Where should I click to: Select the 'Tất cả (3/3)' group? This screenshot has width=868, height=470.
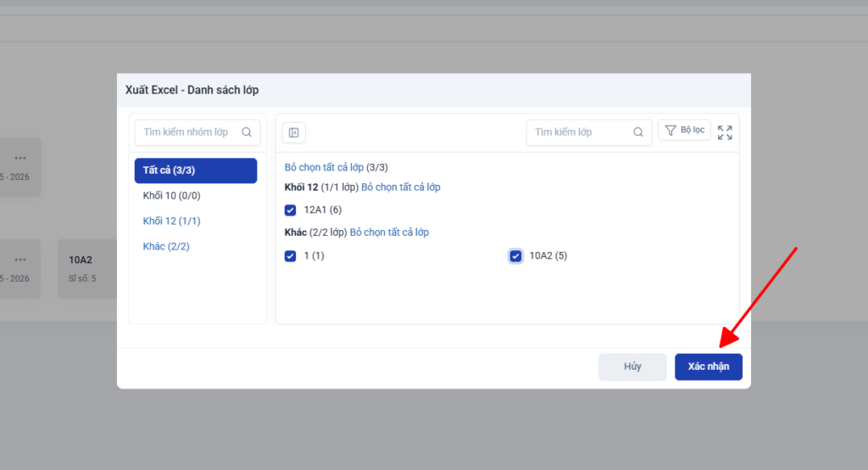[x=195, y=171]
